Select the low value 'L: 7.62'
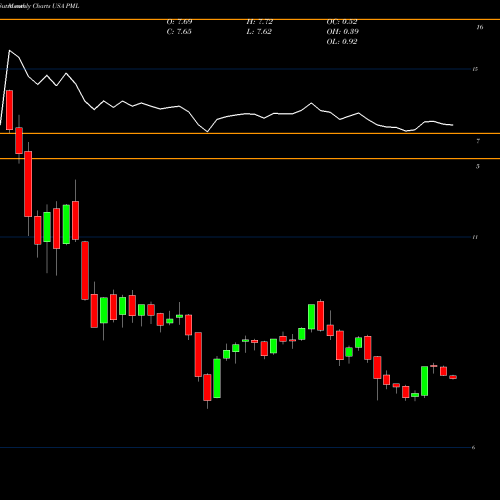 pyautogui.click(x=259, y=32)
